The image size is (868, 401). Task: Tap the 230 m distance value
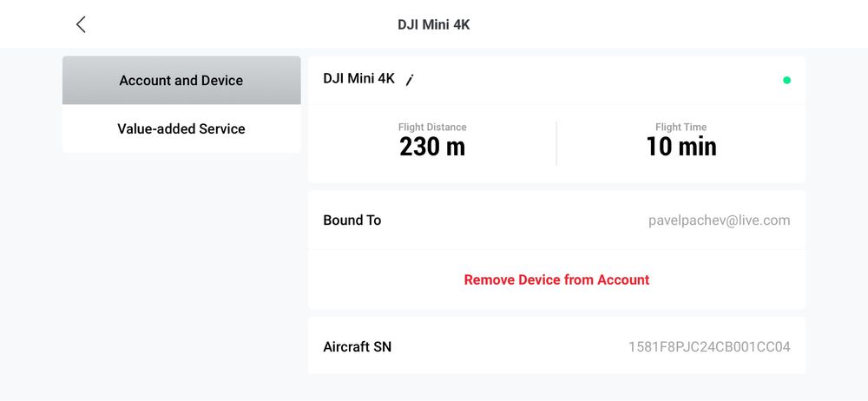coord(432,148)
